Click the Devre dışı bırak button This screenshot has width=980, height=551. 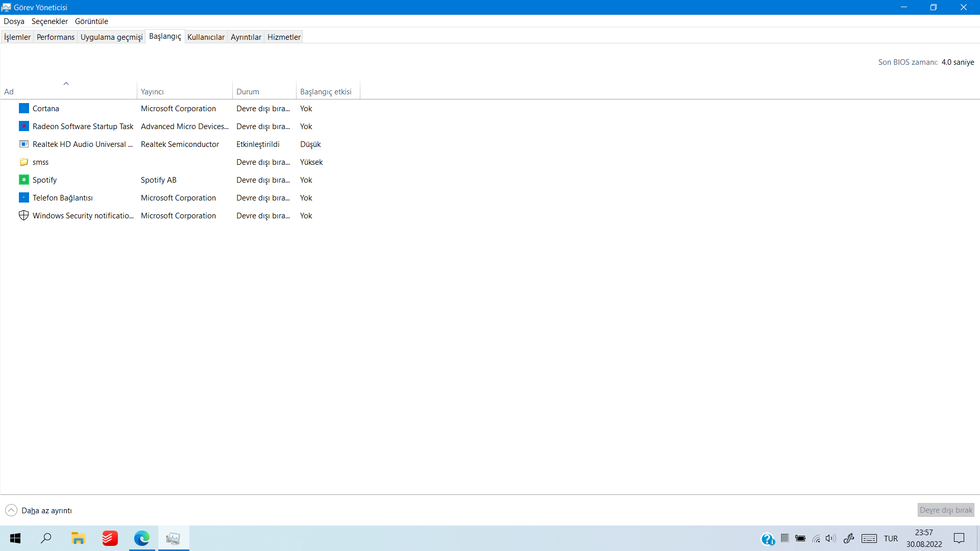click(946, 510)
